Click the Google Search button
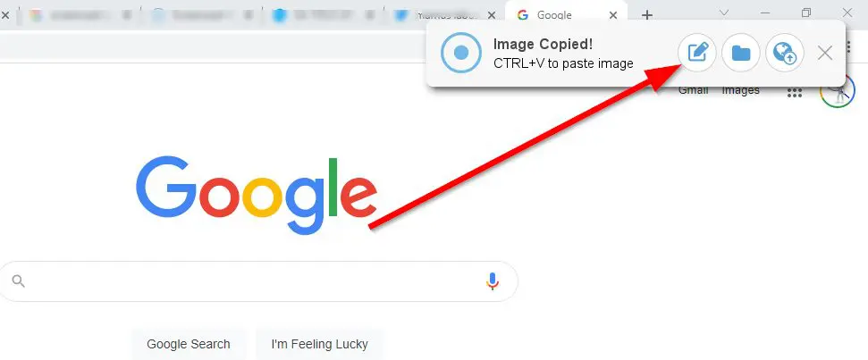This screenshot has height=360, width=868. tap(189, 344)
